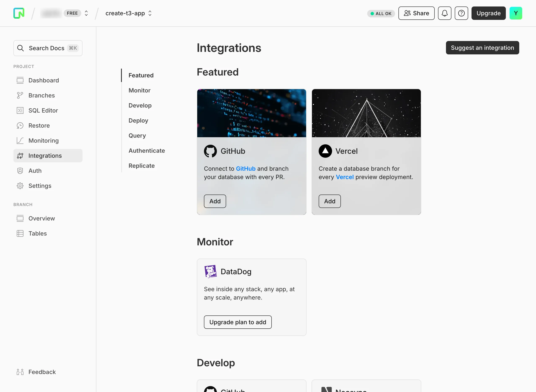Jump to the Deploy section
Viewport: 536px width, 392px height.
[138, 120]
